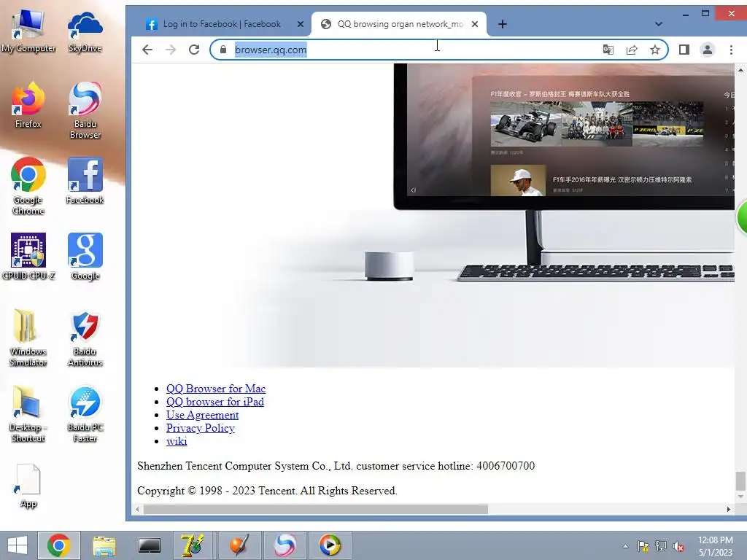View the Privacy Policy link

tap(201, 427)
